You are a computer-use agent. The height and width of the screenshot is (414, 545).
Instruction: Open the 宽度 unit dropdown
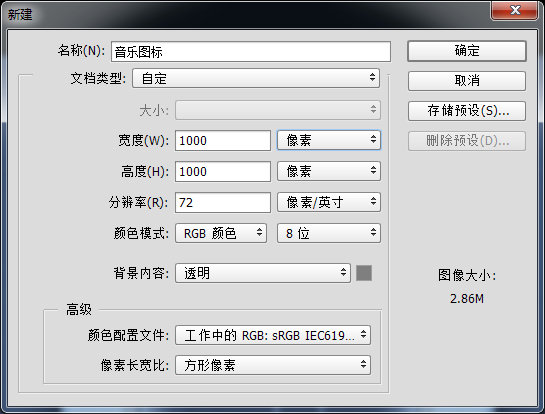(x=329, y=140)
